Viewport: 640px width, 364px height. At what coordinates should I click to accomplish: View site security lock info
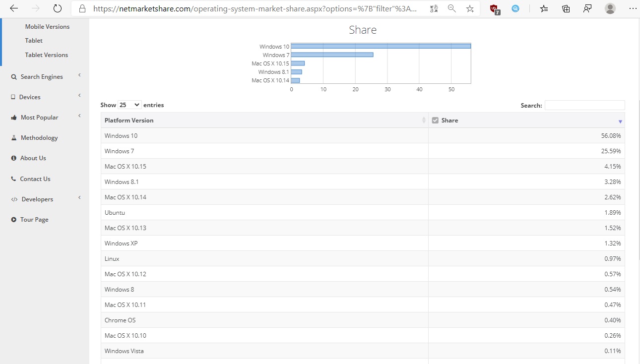[x=82, y=8]
